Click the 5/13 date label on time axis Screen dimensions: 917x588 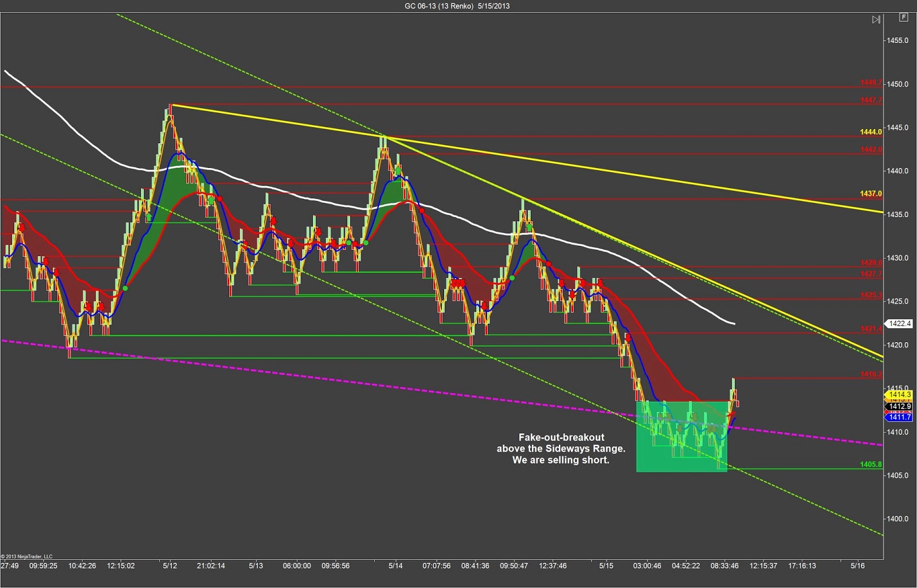point(256,566)
